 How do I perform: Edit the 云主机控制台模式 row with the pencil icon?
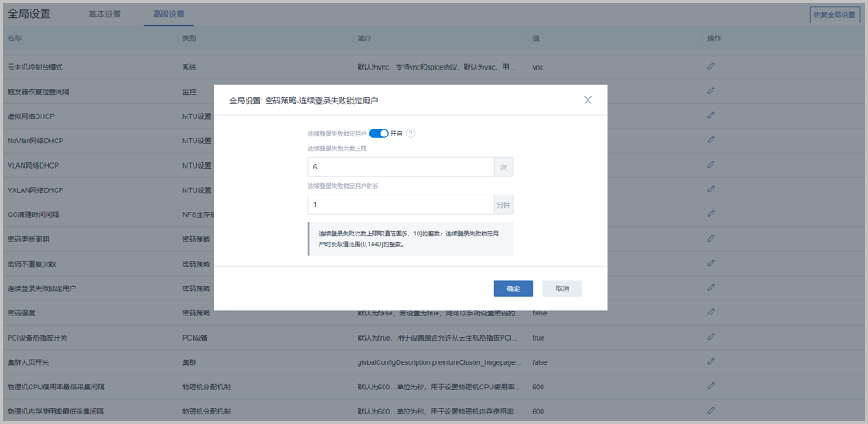(x=711, y=66)
